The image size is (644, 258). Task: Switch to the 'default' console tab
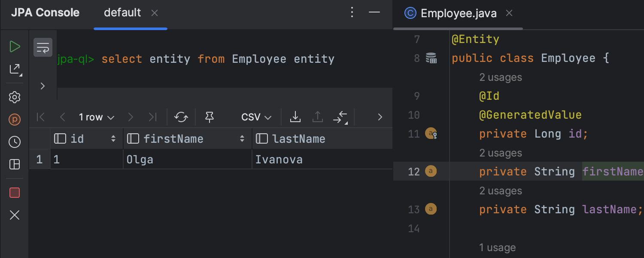pyautogui.click(x=122, y=13)
